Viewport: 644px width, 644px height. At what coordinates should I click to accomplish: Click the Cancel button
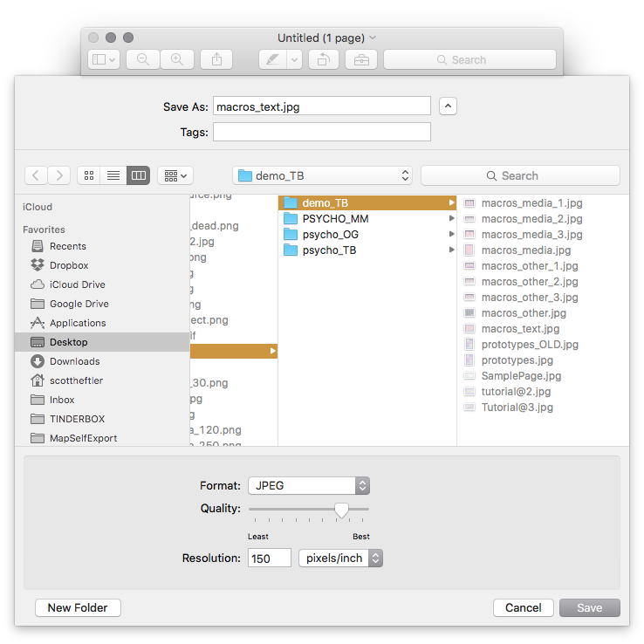click(524, 608)
